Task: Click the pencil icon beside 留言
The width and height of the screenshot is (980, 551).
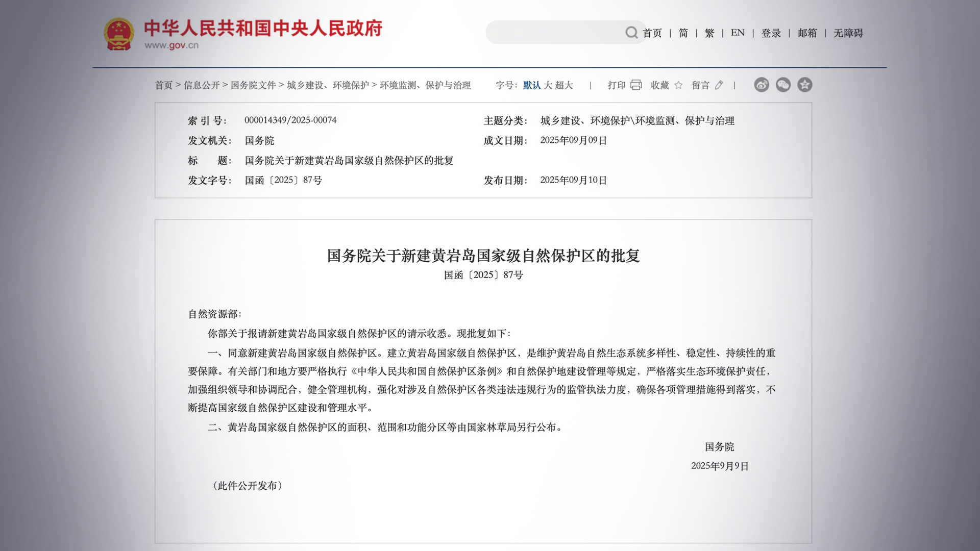Action: click(x=720, y=86)
